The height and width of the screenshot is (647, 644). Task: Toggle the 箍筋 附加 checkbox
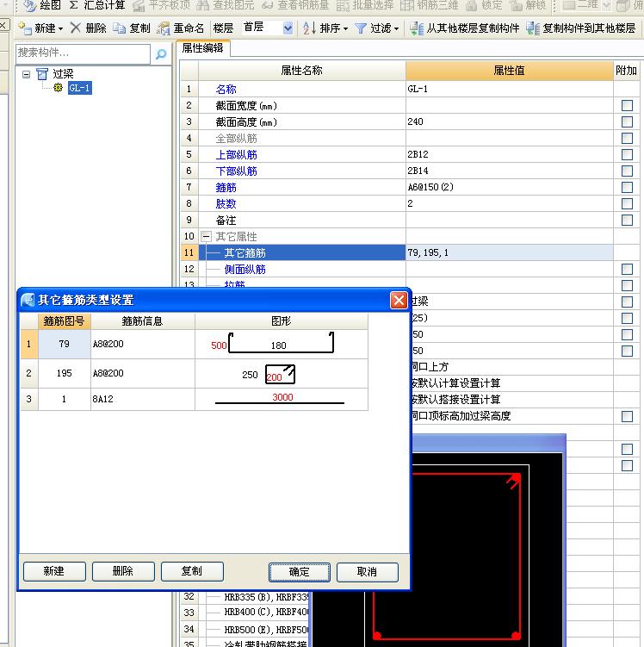[x=627, y=187]
